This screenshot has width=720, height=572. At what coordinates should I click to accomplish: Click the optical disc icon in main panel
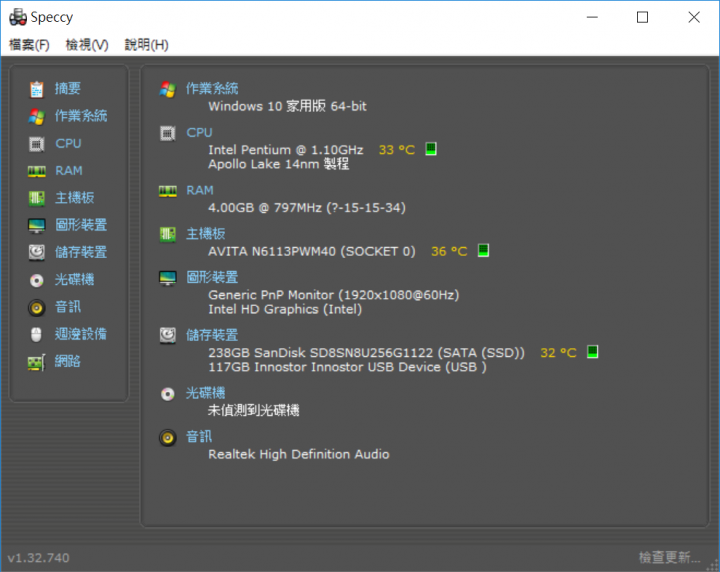[x=168, y=394]
